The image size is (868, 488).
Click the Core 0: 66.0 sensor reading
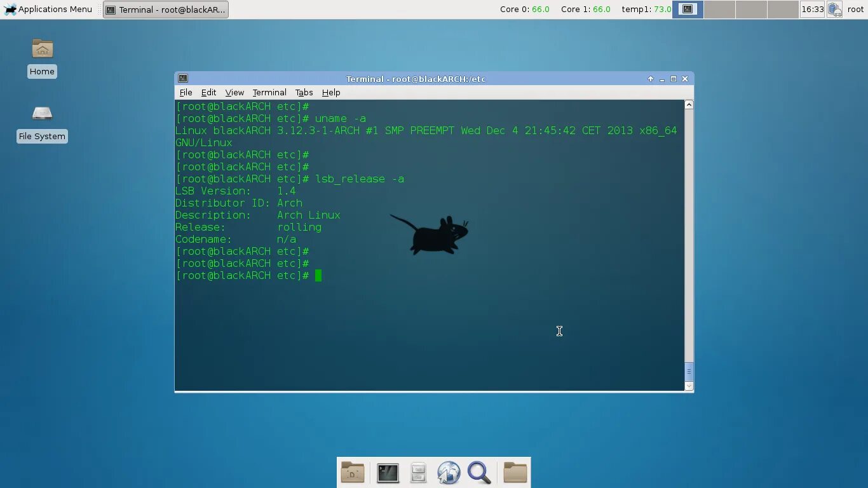[x=524, y=10]
